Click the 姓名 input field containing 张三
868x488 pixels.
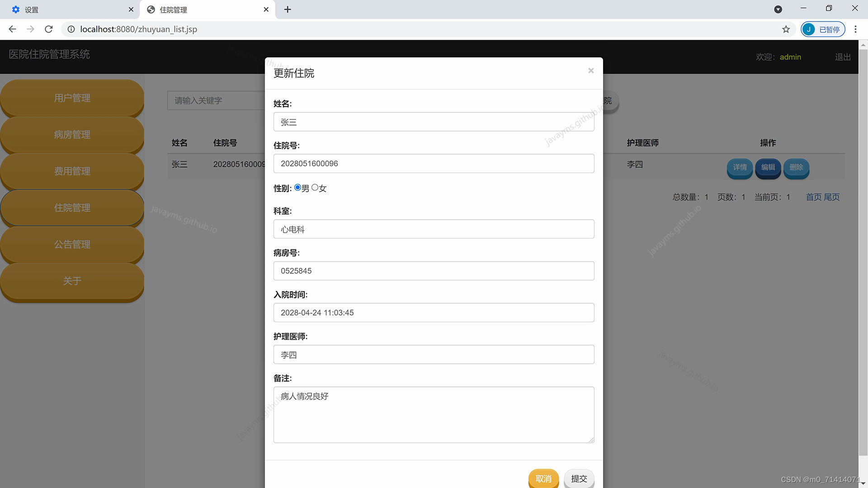click(434, 122)
